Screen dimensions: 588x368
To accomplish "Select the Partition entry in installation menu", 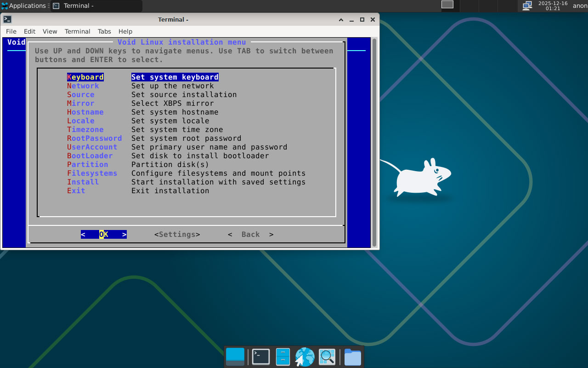I will point(88,165).
